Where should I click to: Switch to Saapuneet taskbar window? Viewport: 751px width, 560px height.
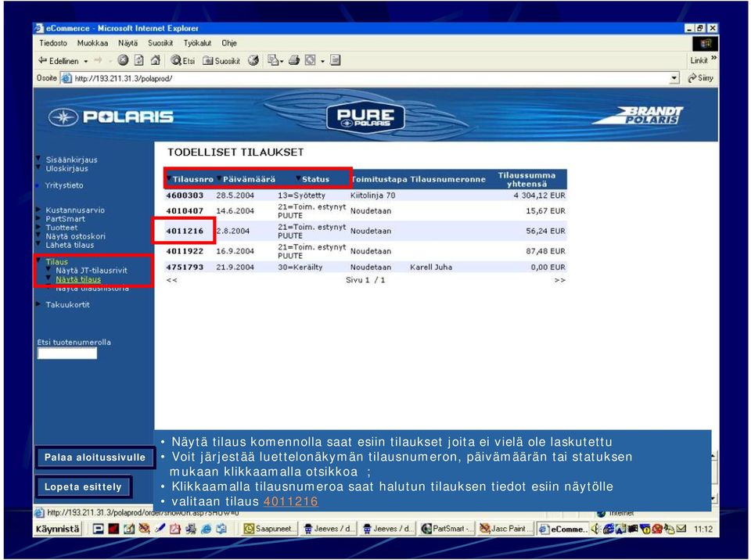pos(270,529)
